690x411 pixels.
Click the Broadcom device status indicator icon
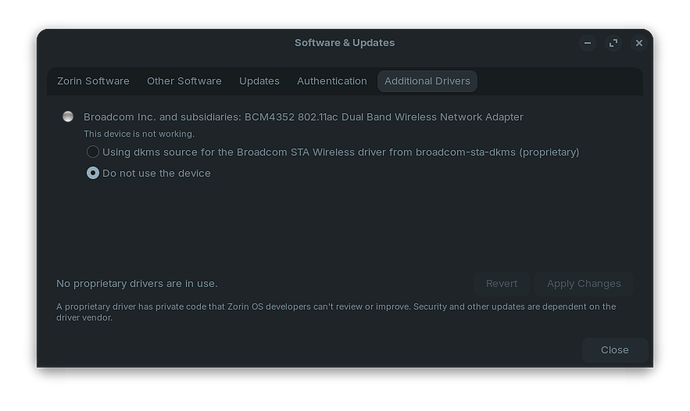(x=68, y=117)
